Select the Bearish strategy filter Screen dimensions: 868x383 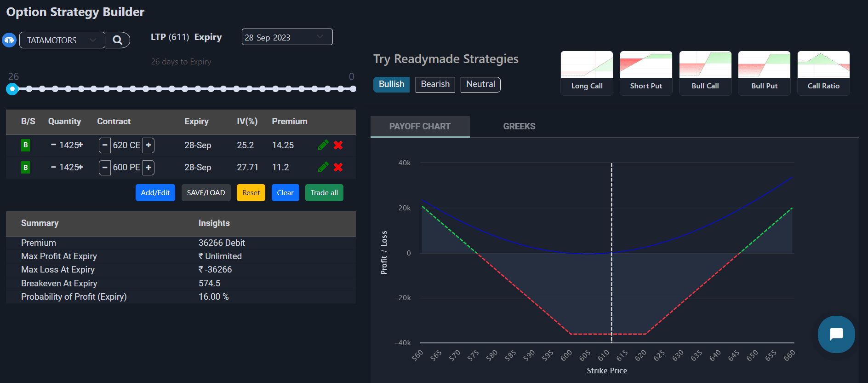click(x=435, y=84)
